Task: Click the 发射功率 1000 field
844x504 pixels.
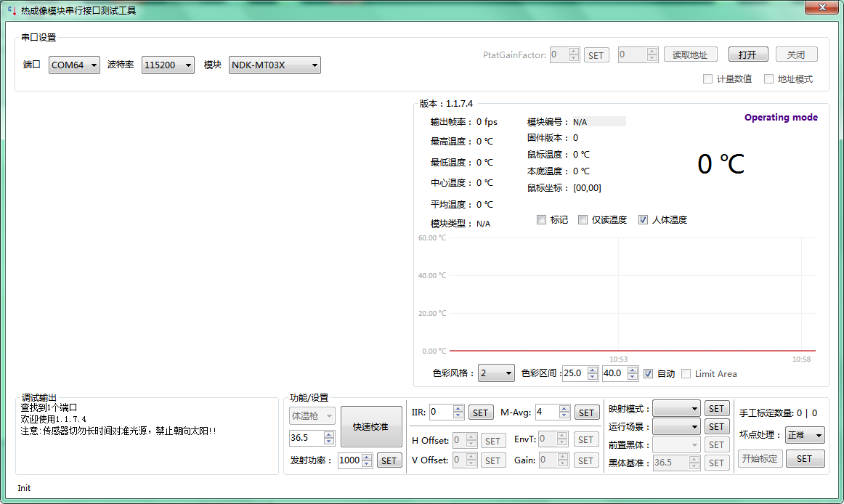Action: [350, 460]
